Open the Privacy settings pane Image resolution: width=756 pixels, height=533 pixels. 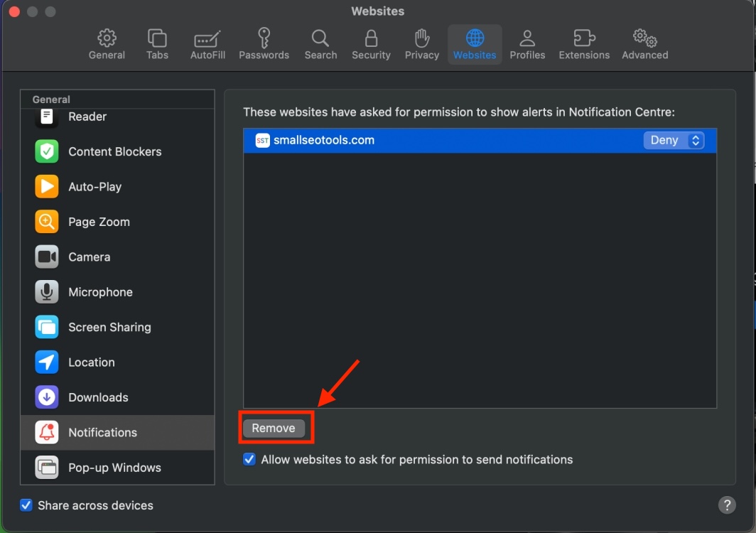421,44
